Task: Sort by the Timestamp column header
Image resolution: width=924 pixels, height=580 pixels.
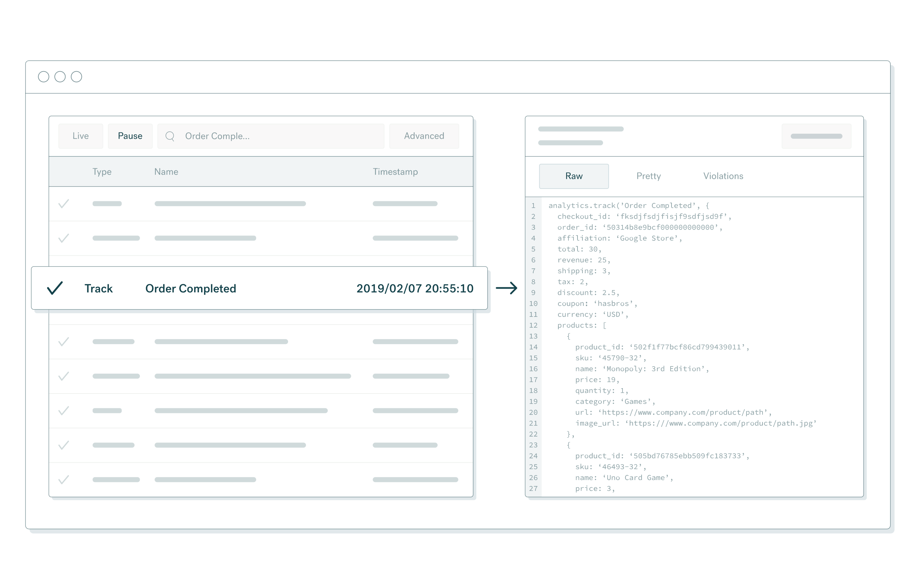Action: [396, 172]
